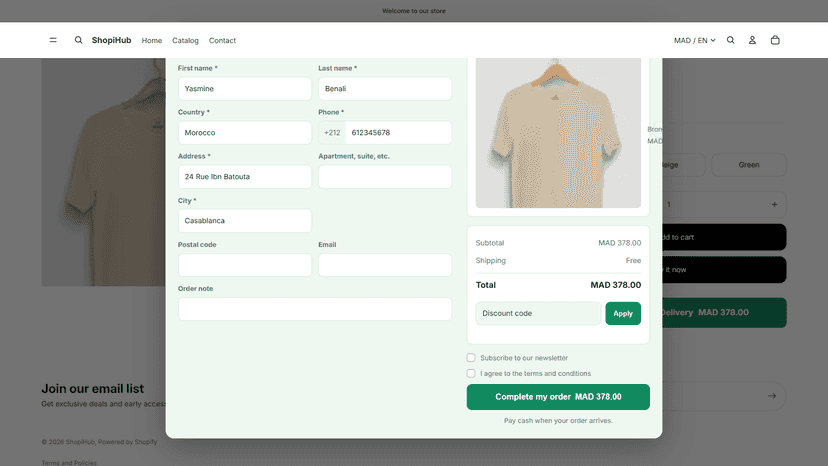
Task: Open the account profile icon
Action: pos(752,40)
